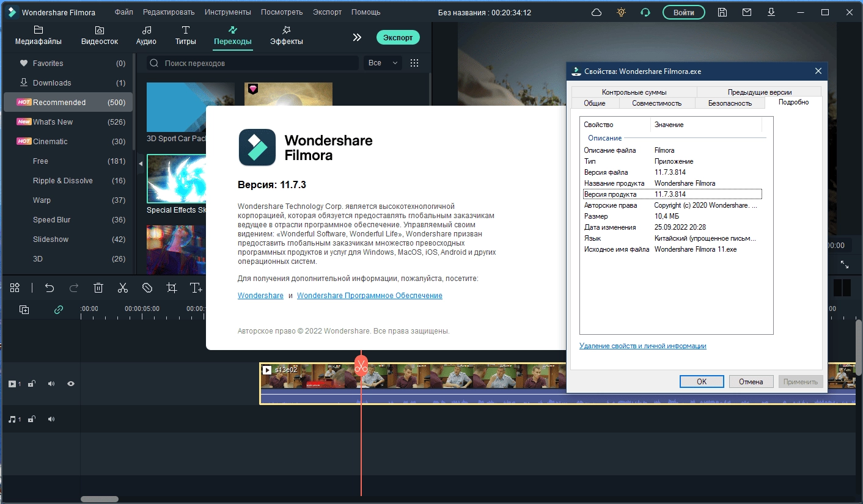Click the transitions search field
The width and height of the screenshot is (863, 504).
pyautogui.click(x=252, y=63)
